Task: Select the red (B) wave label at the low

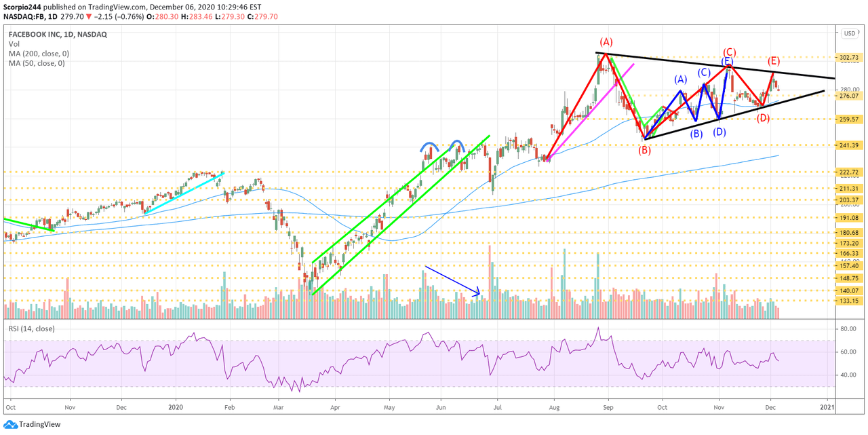Action: click(x=644, y=150)
